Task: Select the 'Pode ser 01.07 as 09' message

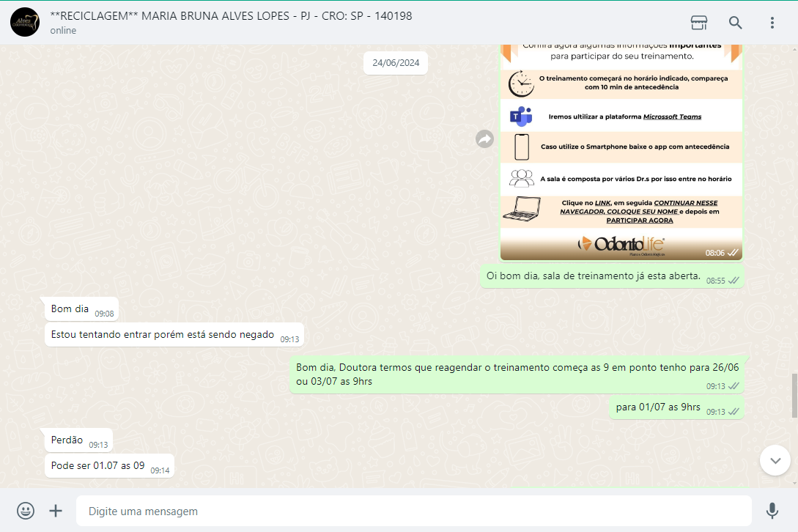Action: point(109,466)
